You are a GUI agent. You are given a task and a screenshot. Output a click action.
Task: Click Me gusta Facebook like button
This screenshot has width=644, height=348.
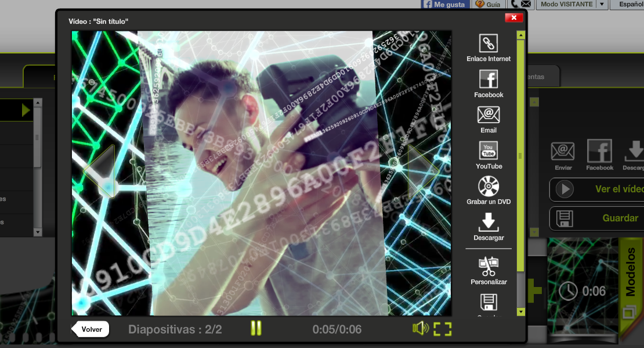point(444,4)
